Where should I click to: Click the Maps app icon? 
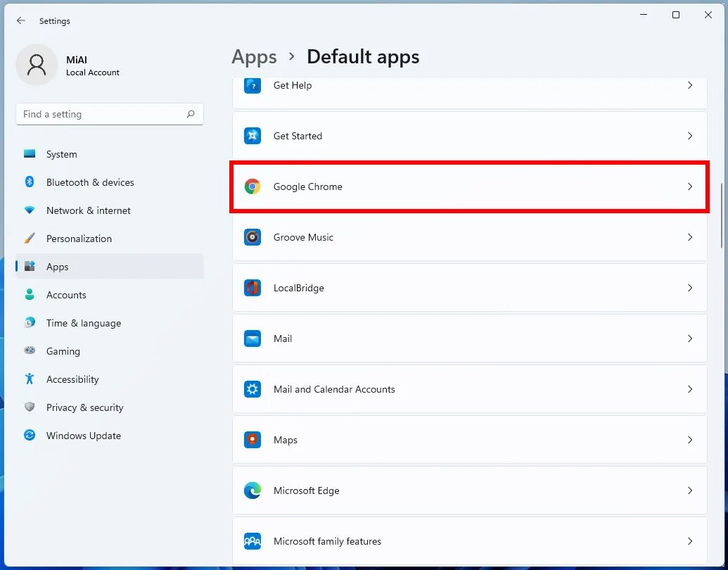click(252, 440)
